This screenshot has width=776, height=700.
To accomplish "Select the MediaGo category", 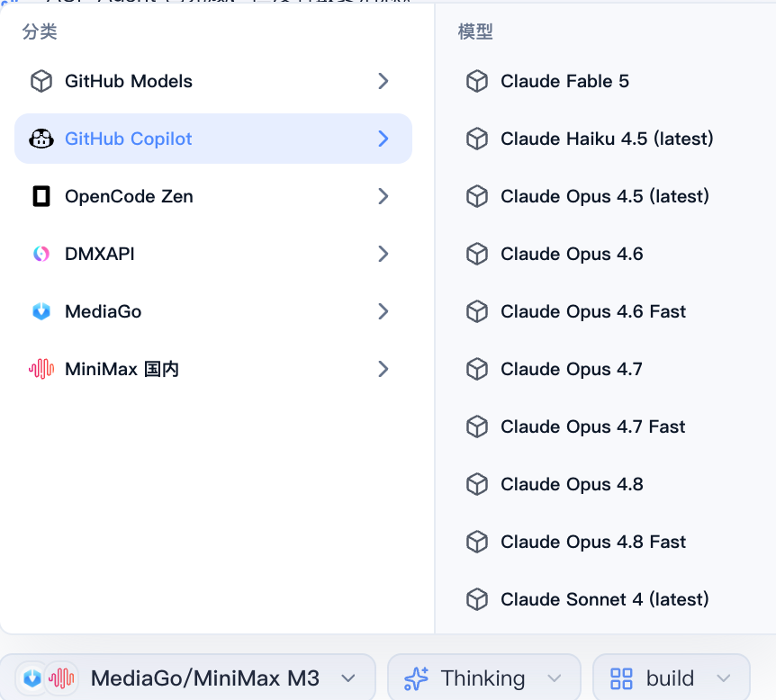I will (x=213, y=311).
